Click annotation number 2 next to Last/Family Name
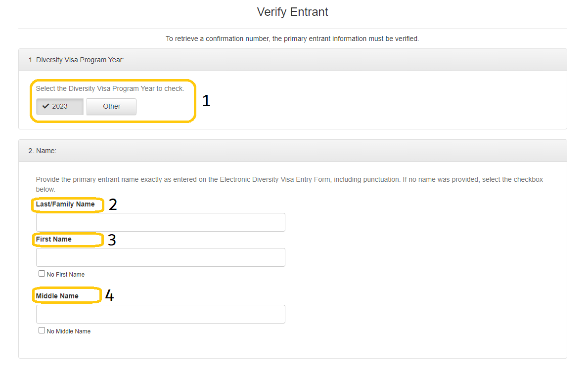588x368 pixels. [113, 205]
